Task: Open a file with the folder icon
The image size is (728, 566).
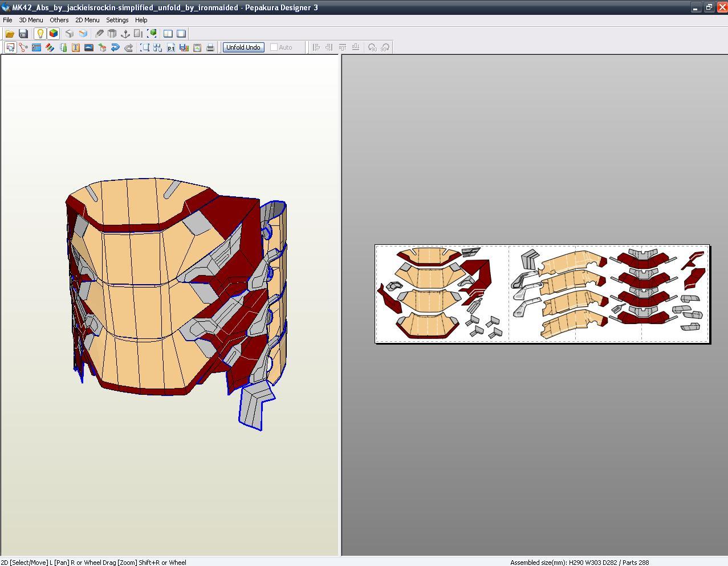Action: pyautogui.click(x=10, y=34)
